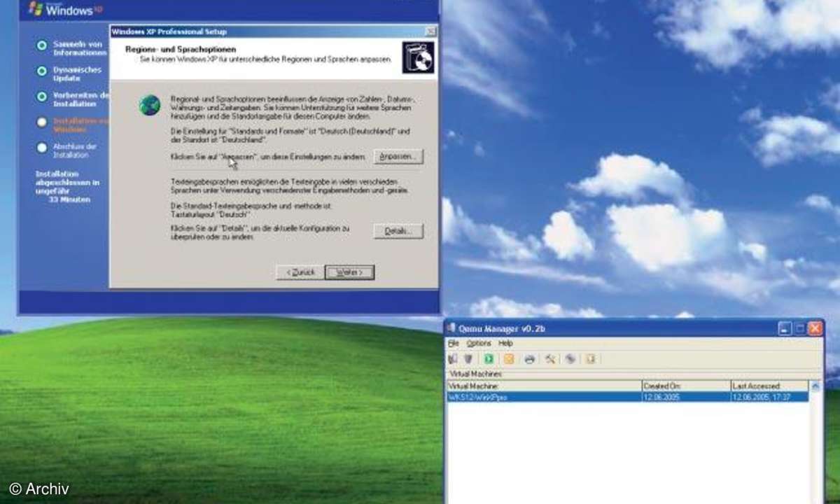Sort by the Created On column header
The width and height of the screenshot is (840, 504).
686,386
